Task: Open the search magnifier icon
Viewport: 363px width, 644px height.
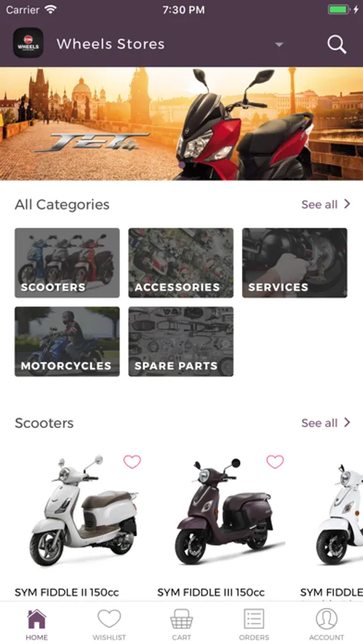Action: (337, 44)
